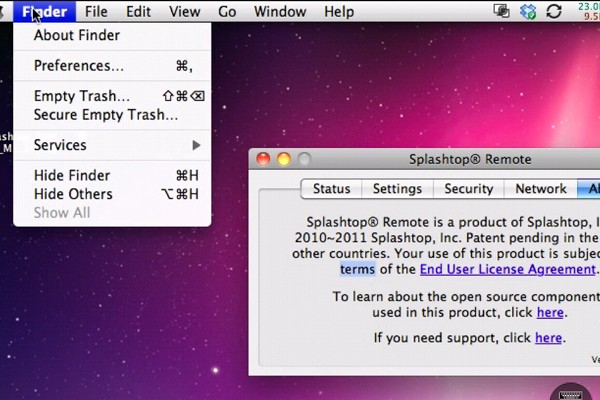Screen dimensions: 600x400
Task: Click the support "here" link
Action: pos(548,338)
